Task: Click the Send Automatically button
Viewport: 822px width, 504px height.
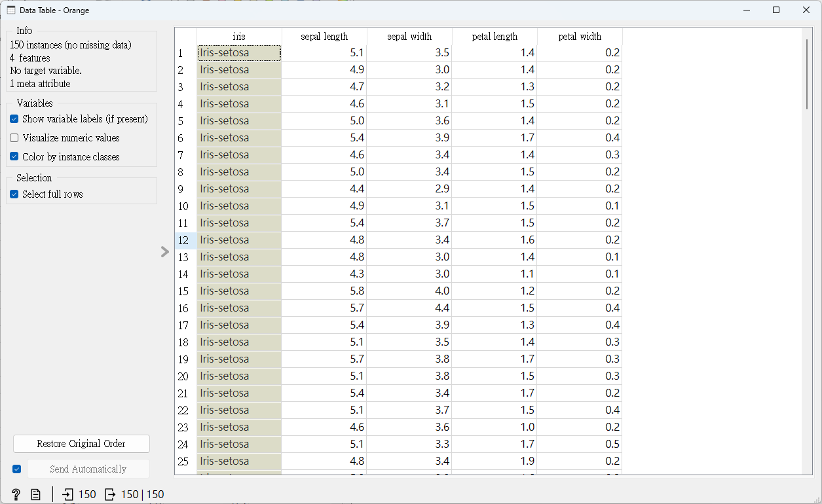Action: [x=88, y=469]
